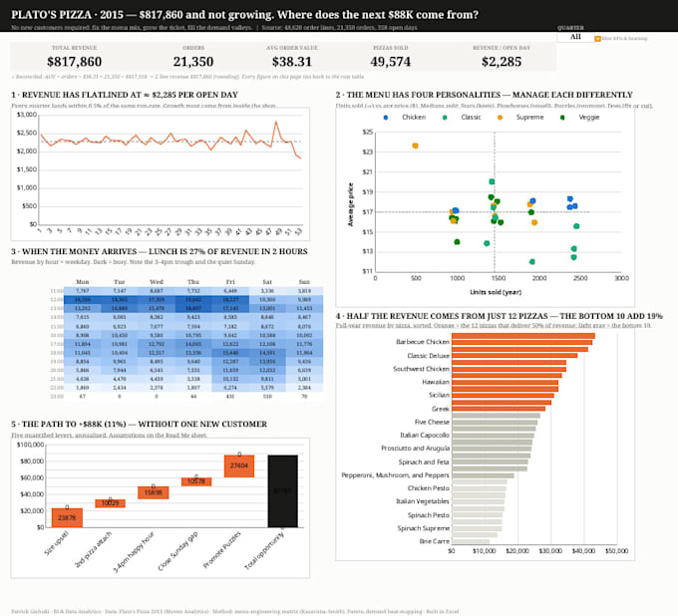
Task: Click the Mon column header in the heatmap
Action: (82, 282)
